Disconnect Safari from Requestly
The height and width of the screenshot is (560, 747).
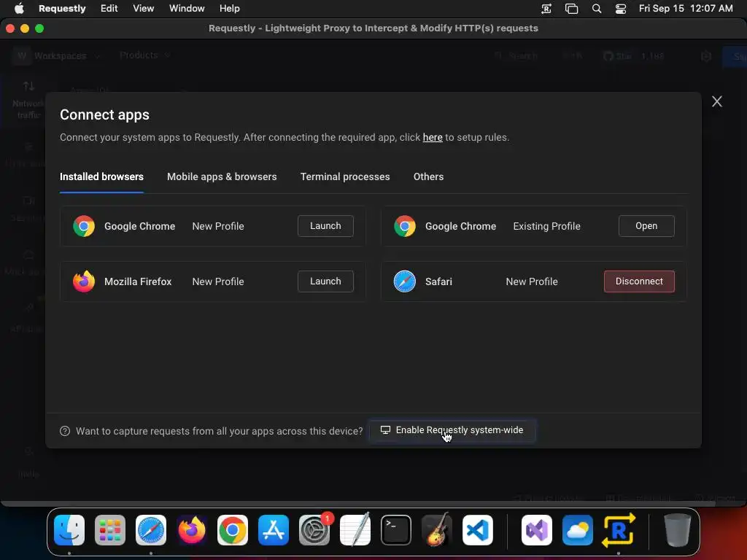pos(639,281)
